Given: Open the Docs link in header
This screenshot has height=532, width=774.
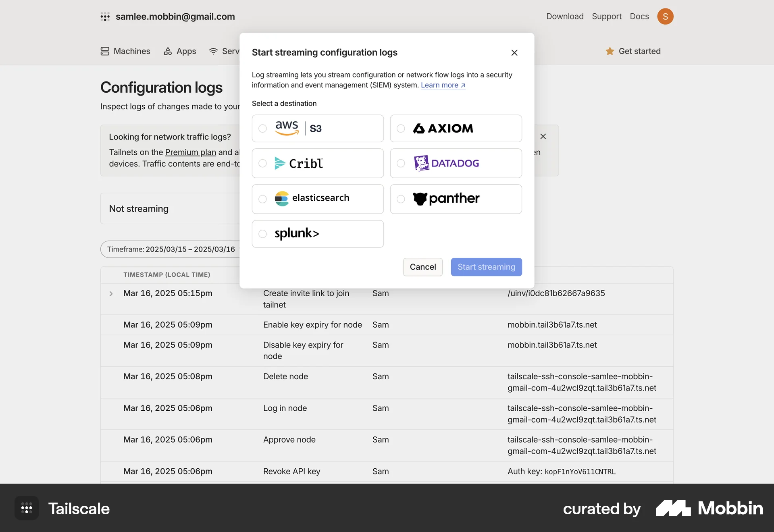Looking at the screenshot, I should pyautogui.click(x=639, y=17).
